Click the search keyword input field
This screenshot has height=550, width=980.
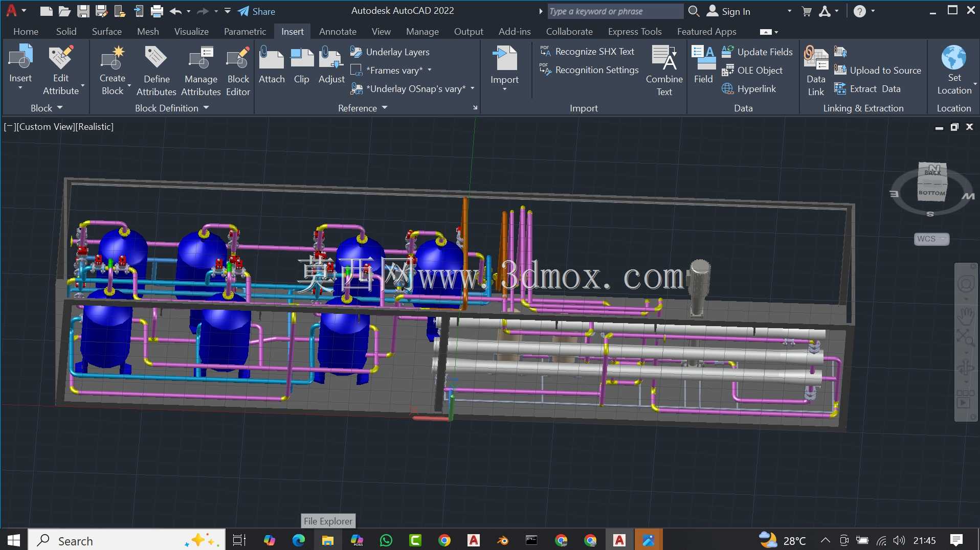(x=615, y=11)
